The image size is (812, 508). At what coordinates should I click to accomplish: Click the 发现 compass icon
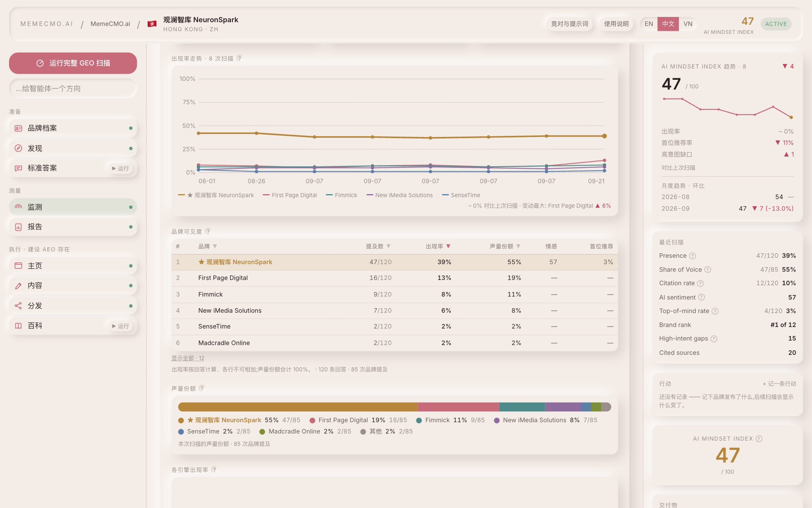point(18,148)
